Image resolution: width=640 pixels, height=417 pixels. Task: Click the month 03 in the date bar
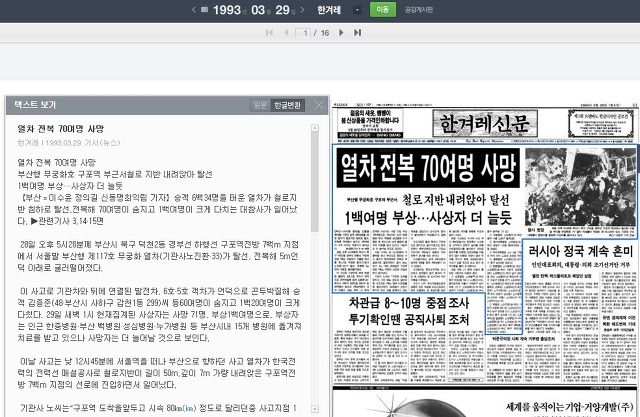tap(258, 10)
